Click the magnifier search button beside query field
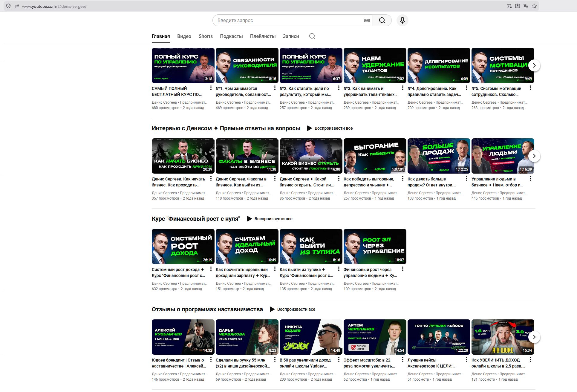The width and height of the screenshot is (577, 392). 382,20
